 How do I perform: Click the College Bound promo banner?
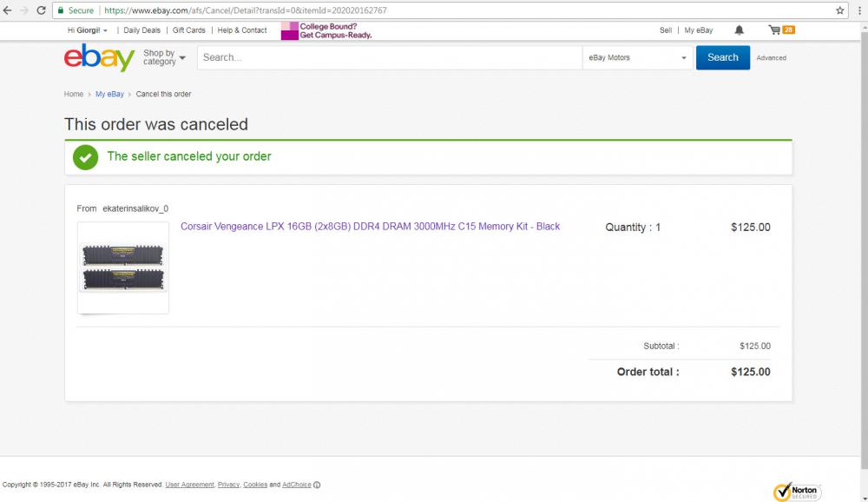click(x=325, y=30)
